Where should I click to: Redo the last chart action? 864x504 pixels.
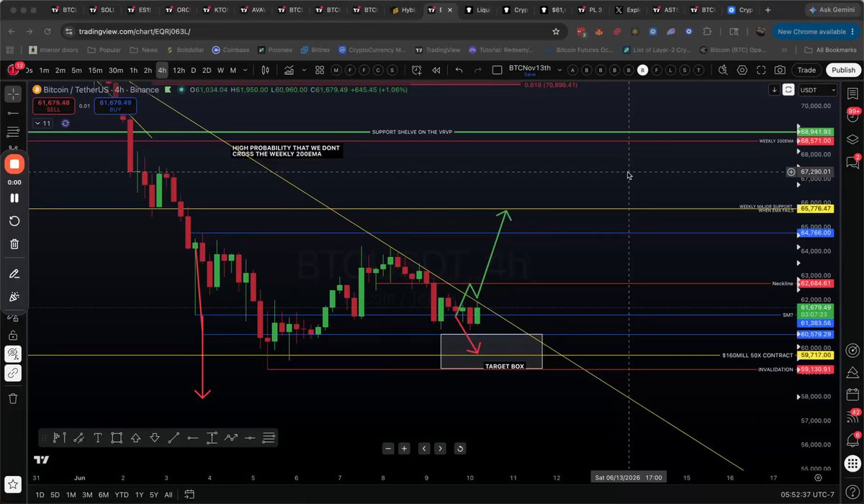click(x=479, y=70)
